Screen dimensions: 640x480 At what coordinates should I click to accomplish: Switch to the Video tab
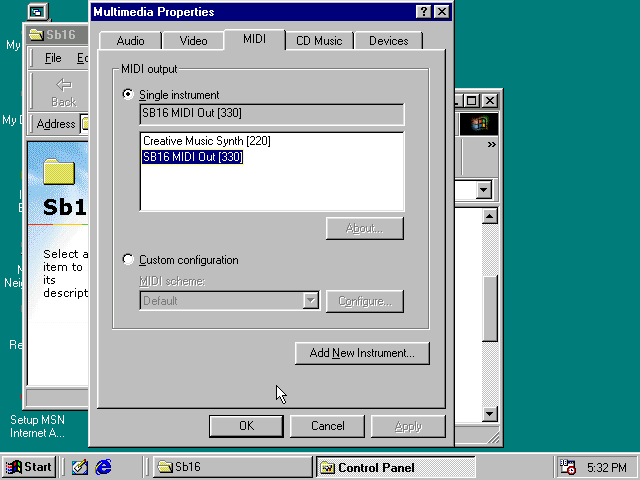[x=193, y=41]
